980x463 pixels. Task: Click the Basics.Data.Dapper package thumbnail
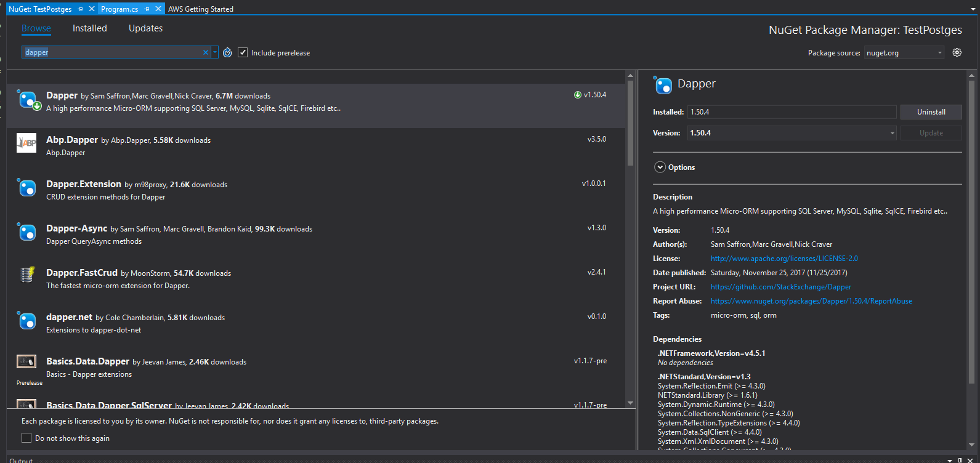click(x=26, y=361)
